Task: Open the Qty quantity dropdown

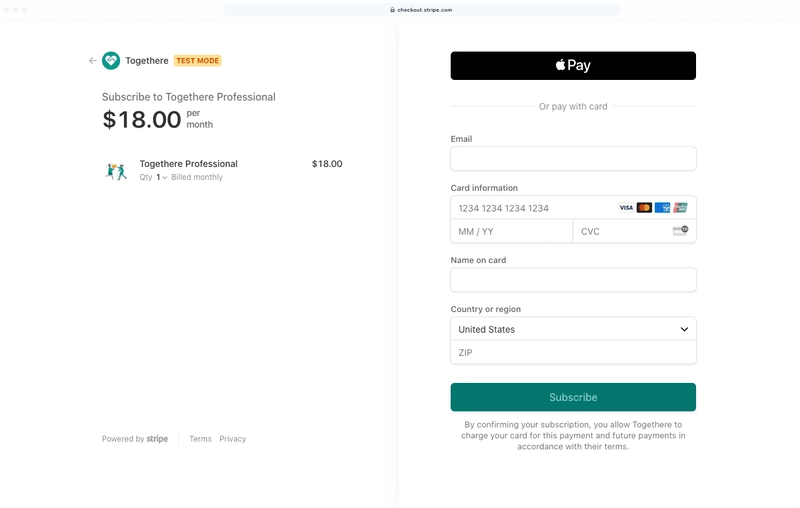Action: click(x=161, y=177)
